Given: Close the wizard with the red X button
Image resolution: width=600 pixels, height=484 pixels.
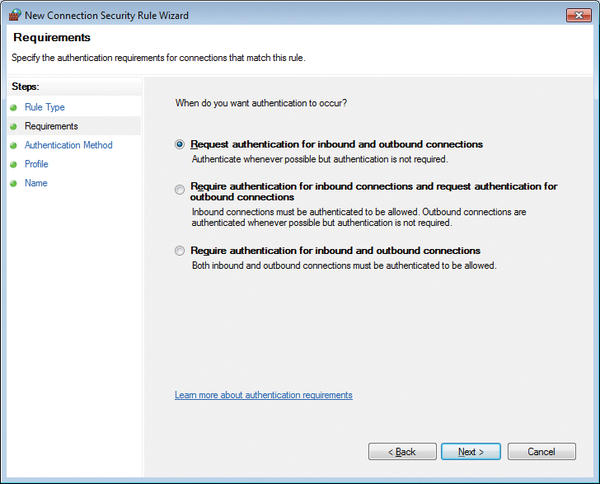Looking at the screenshot, I should pyautogui.click(x=579, y=15).
